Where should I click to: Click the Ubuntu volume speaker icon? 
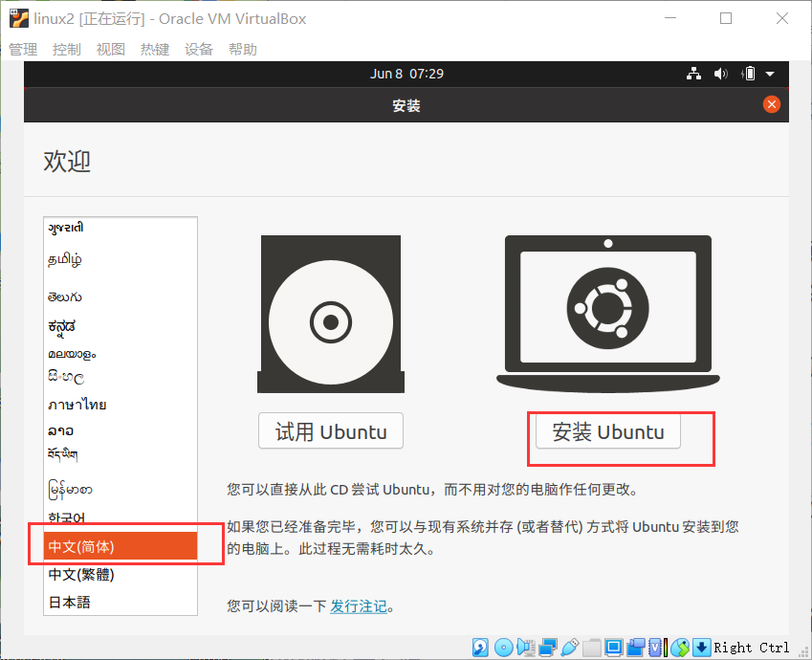click(720, 74)
